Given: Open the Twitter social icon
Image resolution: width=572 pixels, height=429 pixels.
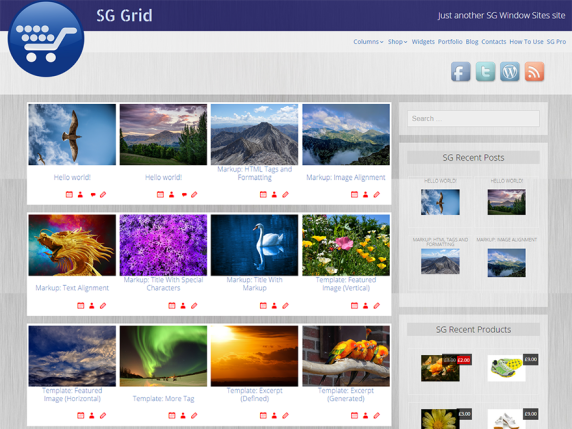Looking at the screenshot, I should point(485,72).
